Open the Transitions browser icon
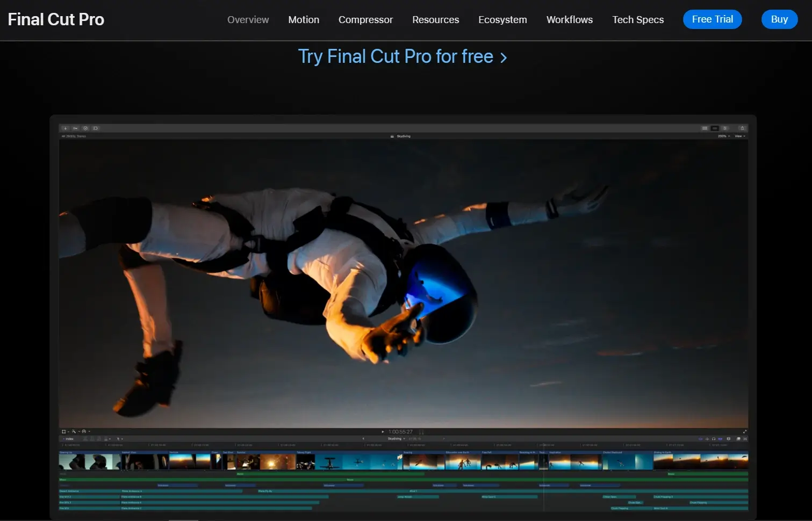812x521 pixels. (x=745, y=439)
